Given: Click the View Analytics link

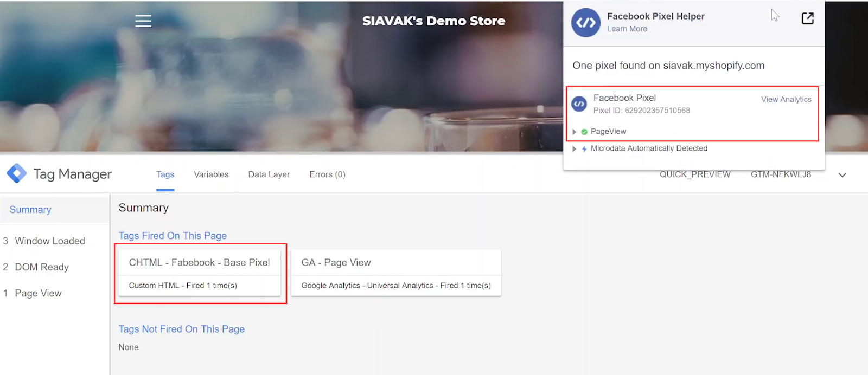Looking at the screenshot, I should tap(786, 99).
